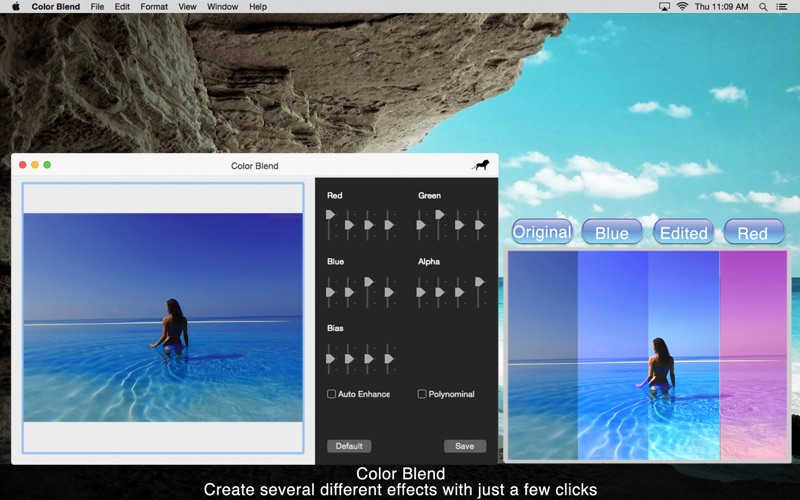This screenshot has width=800, height=500.
Task: Click the Red section label
Action: click(335, 195)
